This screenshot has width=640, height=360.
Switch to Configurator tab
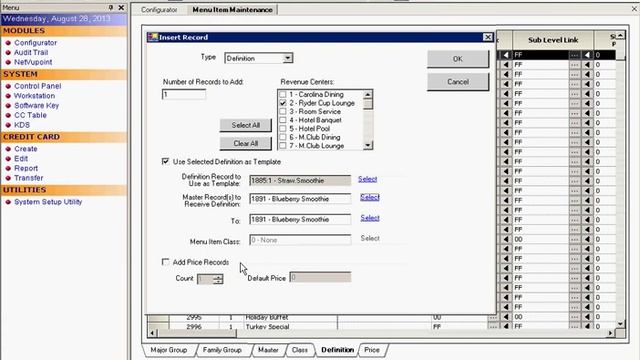(159, 9)
